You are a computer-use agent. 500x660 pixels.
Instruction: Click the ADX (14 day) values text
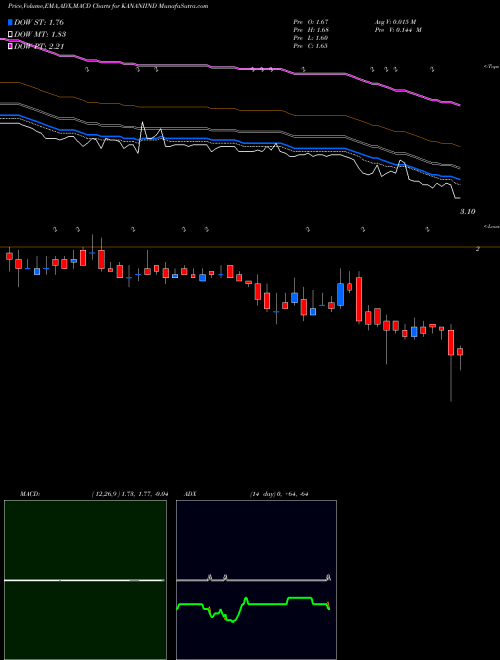click(x=278, y=494)
